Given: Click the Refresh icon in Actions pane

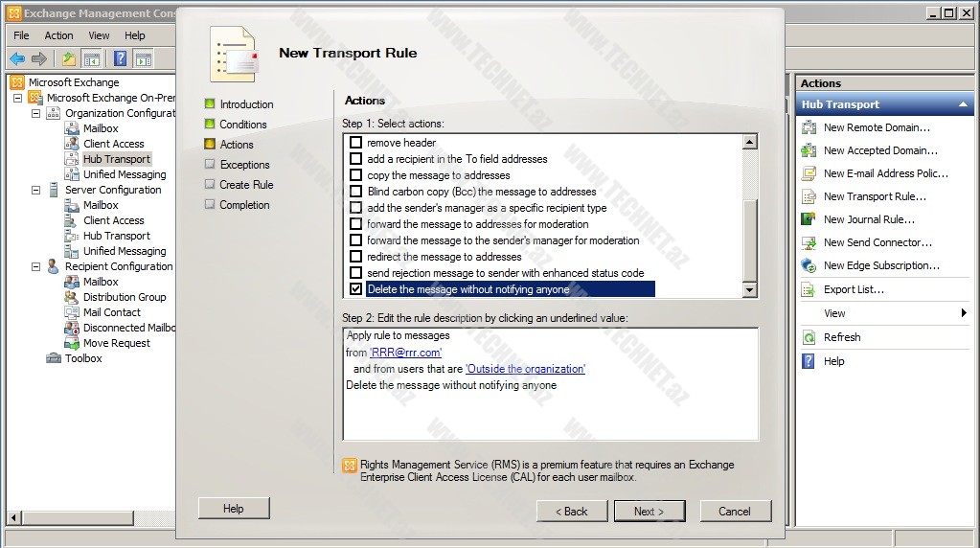Looking at the screenshot, I should [809, 337].
